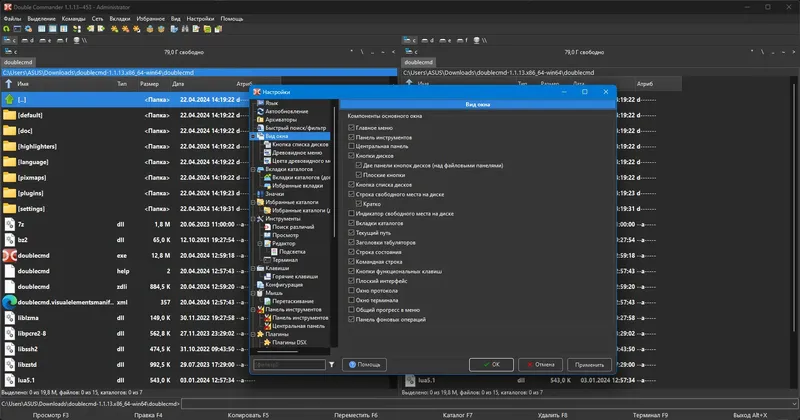Image resolution: width=800 pixels, height=420 pixels.
Task: Collapse the Вид окна tree node
Action: tap(255, 136)
